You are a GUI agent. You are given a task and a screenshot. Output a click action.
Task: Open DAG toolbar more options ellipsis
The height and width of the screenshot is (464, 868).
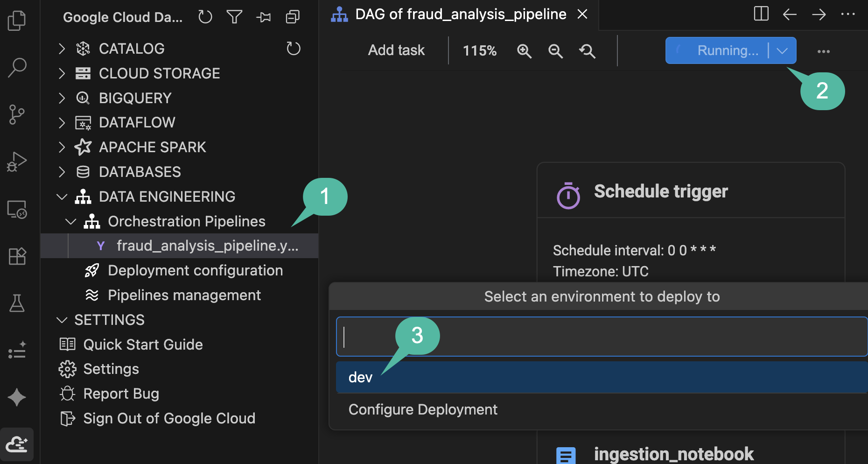pyautogui.click(x=824, y=51)
